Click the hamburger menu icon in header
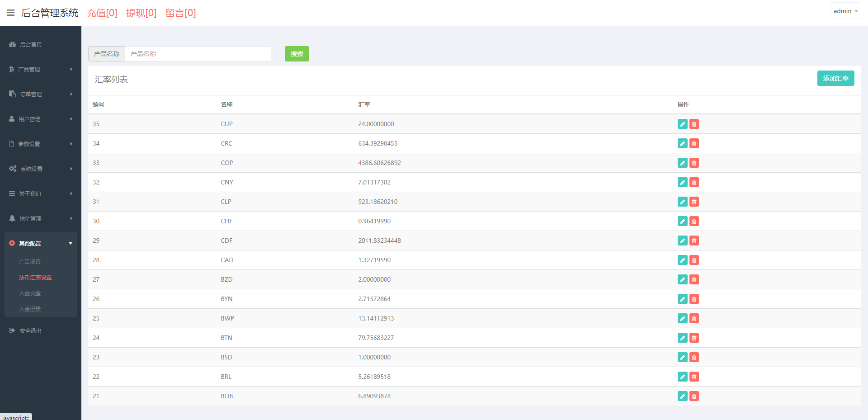 pyautogui.click(x=10, y=13)
